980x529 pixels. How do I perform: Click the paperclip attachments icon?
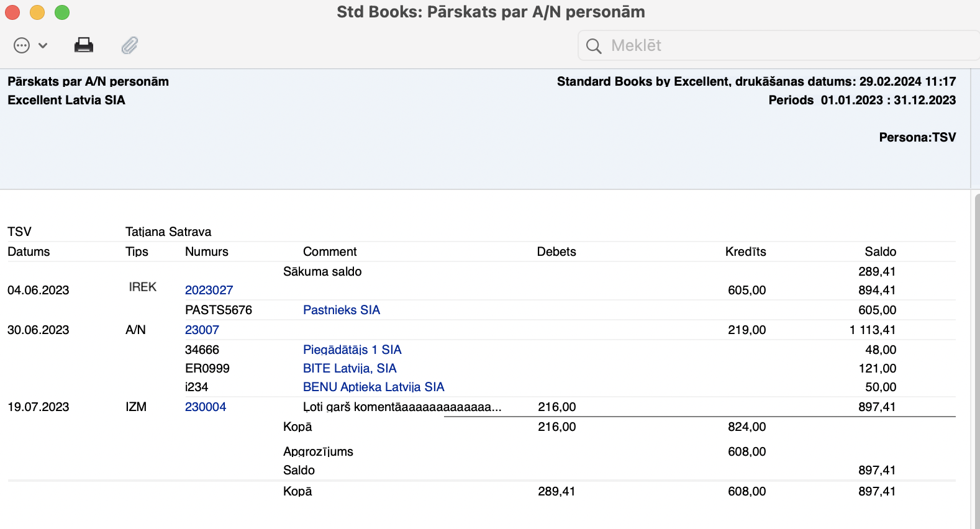point(129,45)
